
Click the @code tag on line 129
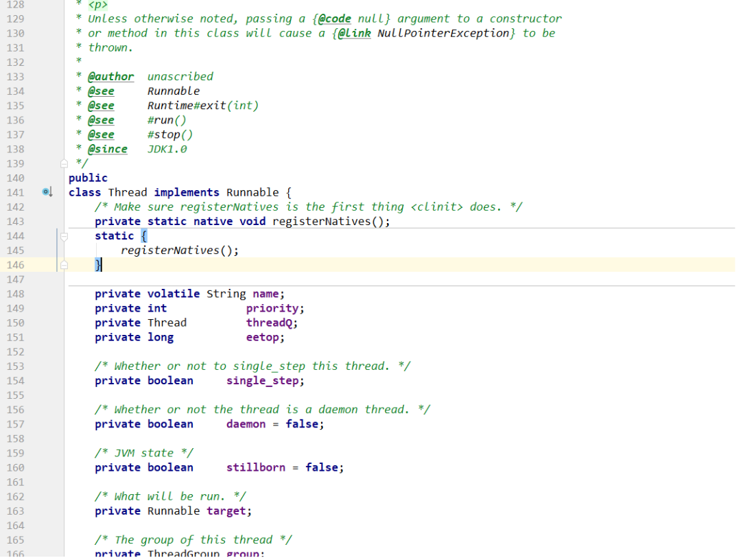pos(335,19)
